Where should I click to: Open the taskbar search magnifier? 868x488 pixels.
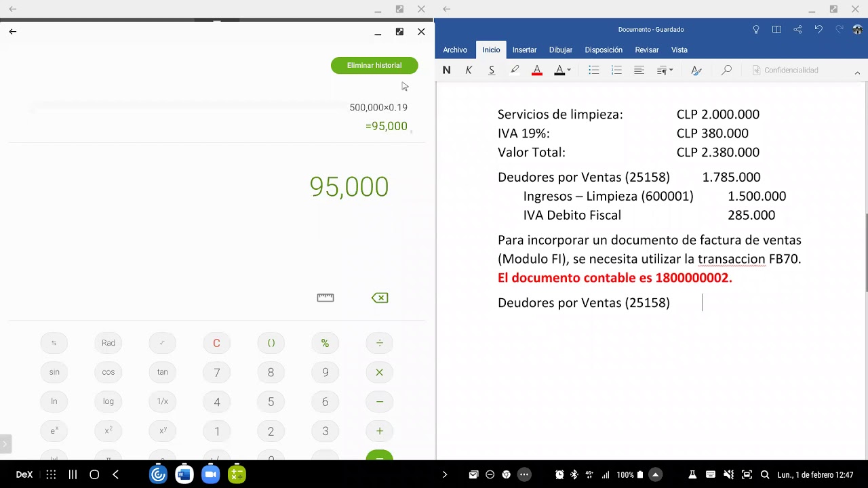click(765, 474)
